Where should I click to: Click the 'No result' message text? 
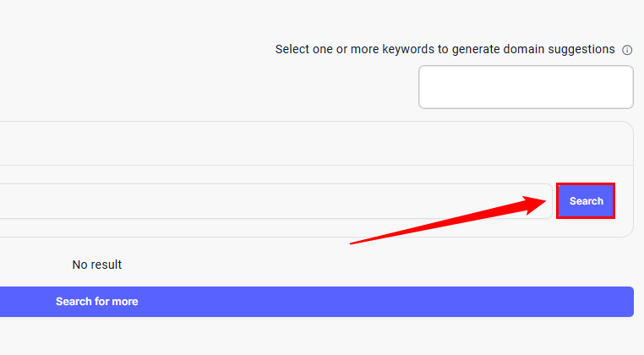pyautogui.click(x=97, y=265)
